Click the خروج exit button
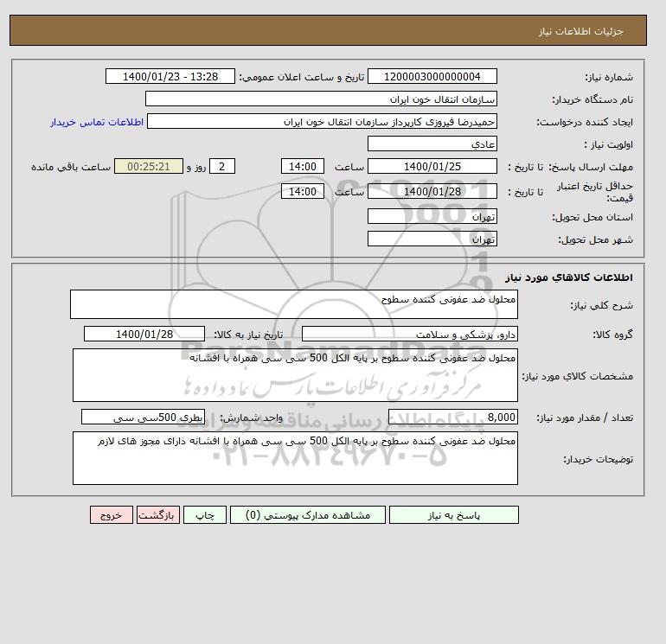 [112, 515]
